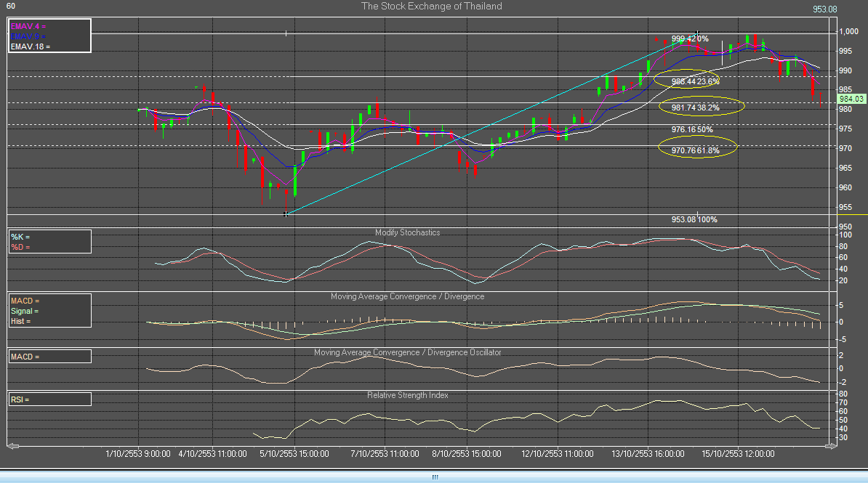Click the Signal legend label
The width and height of the screenshot is (868, 483).
click(x=25, y=311)
